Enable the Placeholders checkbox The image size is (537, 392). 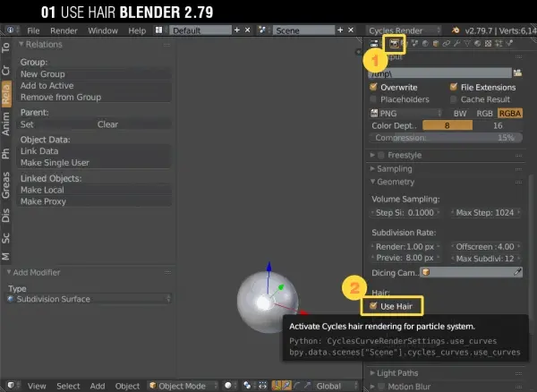pyautogui.click(x=373, y=99)
